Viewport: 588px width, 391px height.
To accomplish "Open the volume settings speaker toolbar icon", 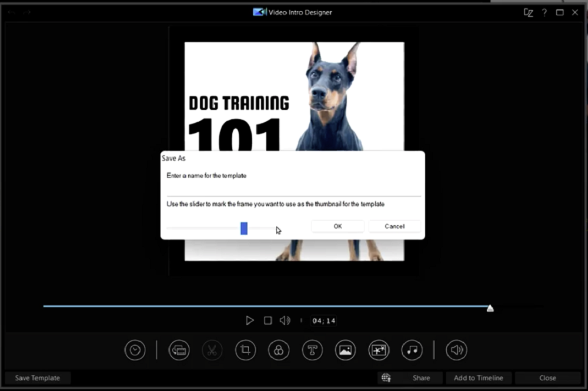I will pos(456,350).
